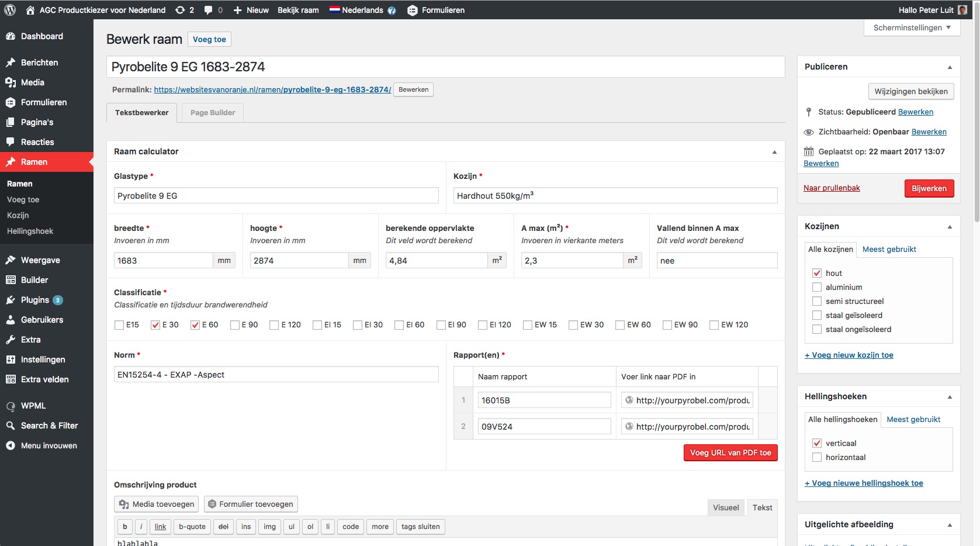Click the Berichten pin icon
980x546 pixels.
point(11,63)
